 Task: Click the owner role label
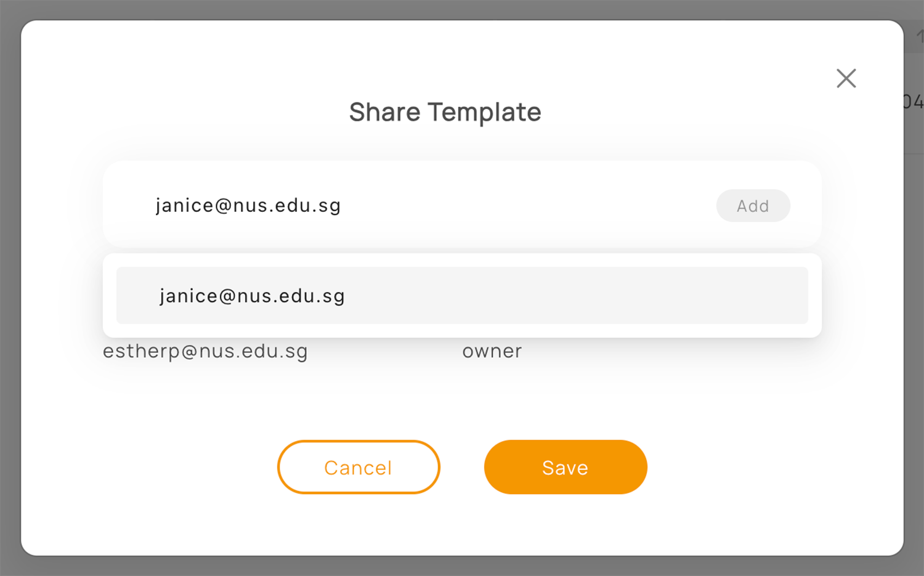(492, 351)
